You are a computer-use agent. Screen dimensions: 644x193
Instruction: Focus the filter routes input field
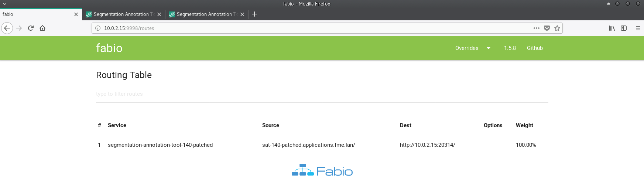[322, 94]
